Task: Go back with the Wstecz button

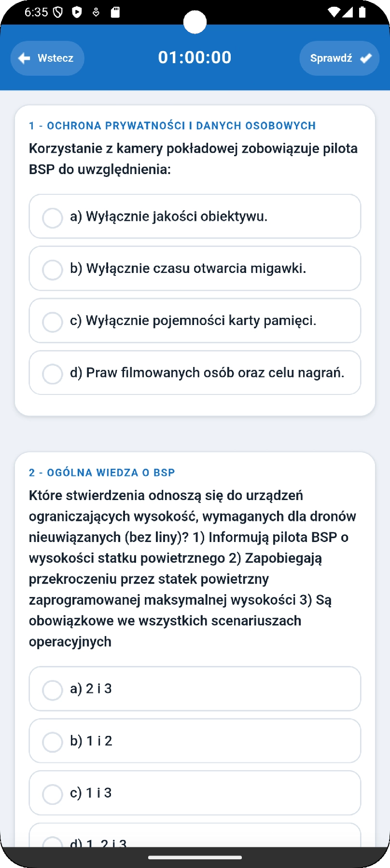Action: (x=47, y=58)
